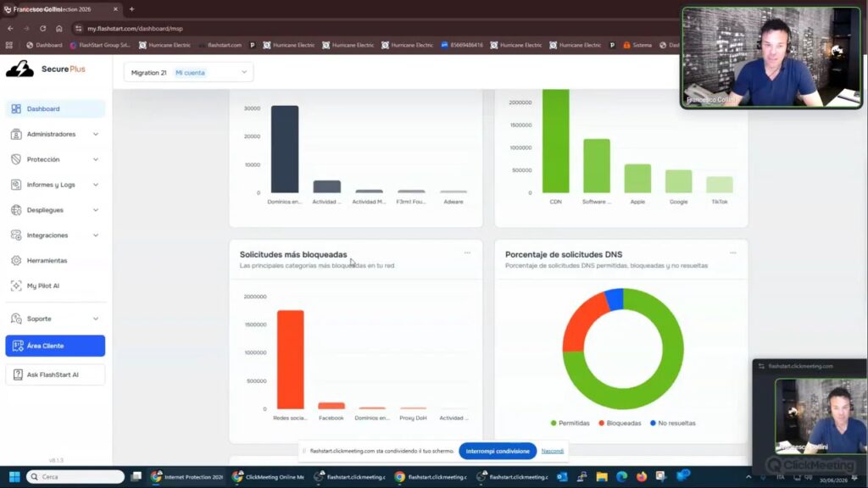Click Ask FlashStart AI button
The image size is (868, 488).
55,374
